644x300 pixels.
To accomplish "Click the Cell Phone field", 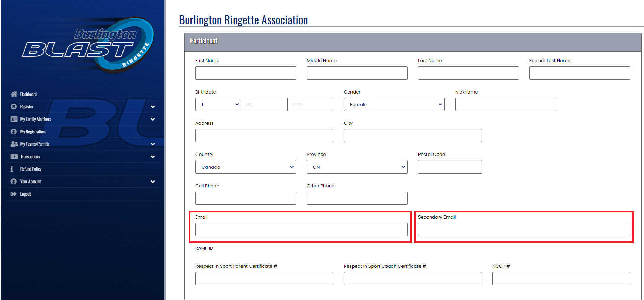I will [246, 198].
